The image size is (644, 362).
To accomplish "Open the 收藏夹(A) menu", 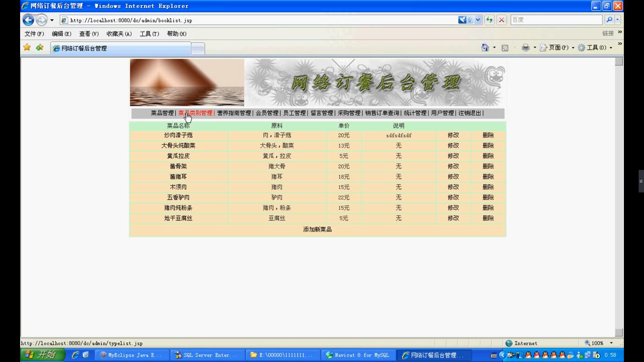I will coord(119,34).
